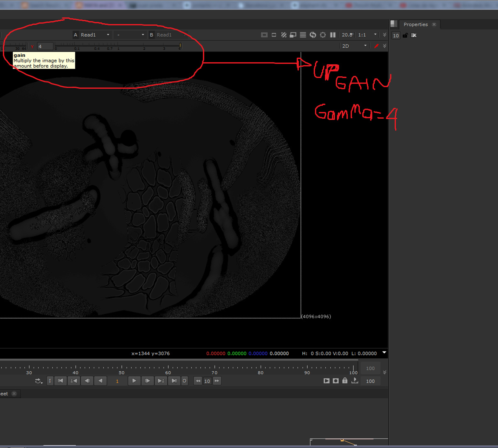Toggle the input process button labeled I

tap(50, 381)
